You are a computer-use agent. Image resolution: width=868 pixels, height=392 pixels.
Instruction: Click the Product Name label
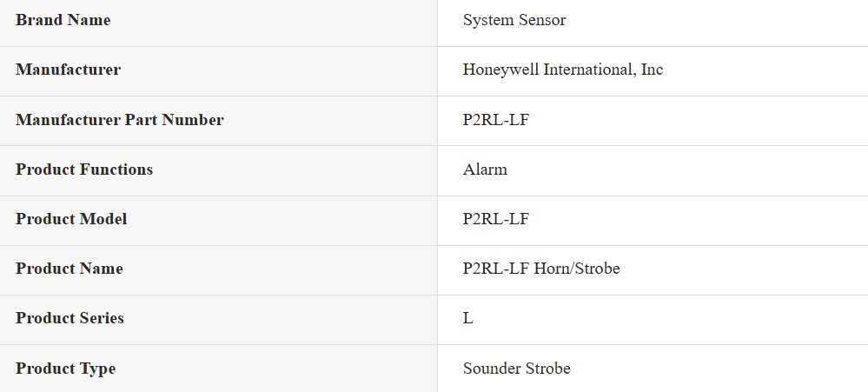pos(70,269)
